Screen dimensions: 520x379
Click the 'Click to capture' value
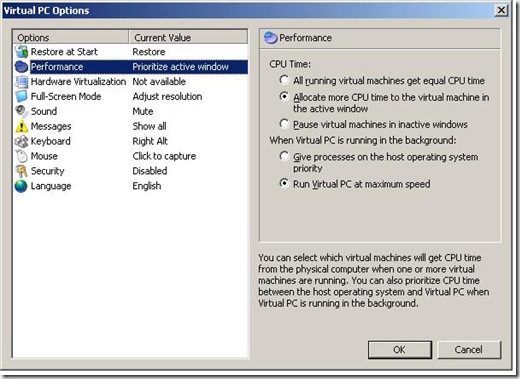[x=164, y=156]
